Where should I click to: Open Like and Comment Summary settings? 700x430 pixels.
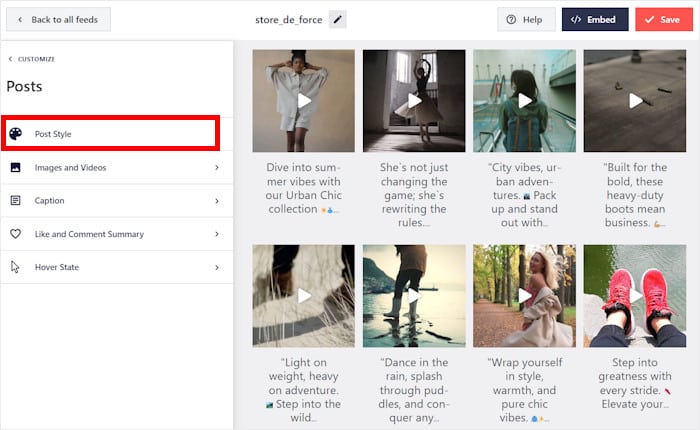pyautogui.click(x=117, y=234)
